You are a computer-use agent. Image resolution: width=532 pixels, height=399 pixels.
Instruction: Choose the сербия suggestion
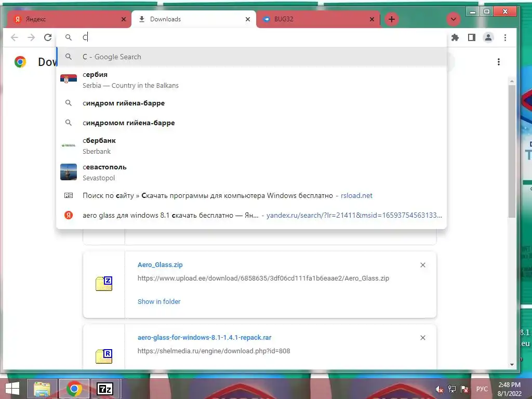[251, 79]
